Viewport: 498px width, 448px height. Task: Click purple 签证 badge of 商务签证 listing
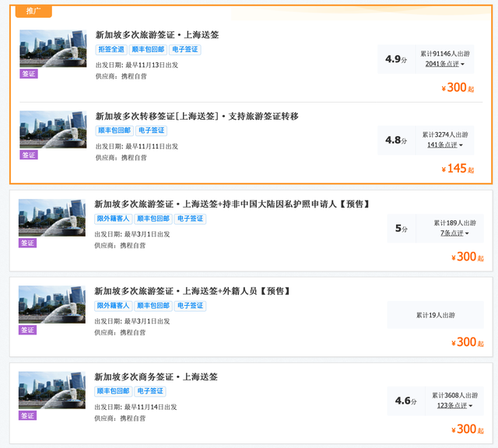click(28, 415)
